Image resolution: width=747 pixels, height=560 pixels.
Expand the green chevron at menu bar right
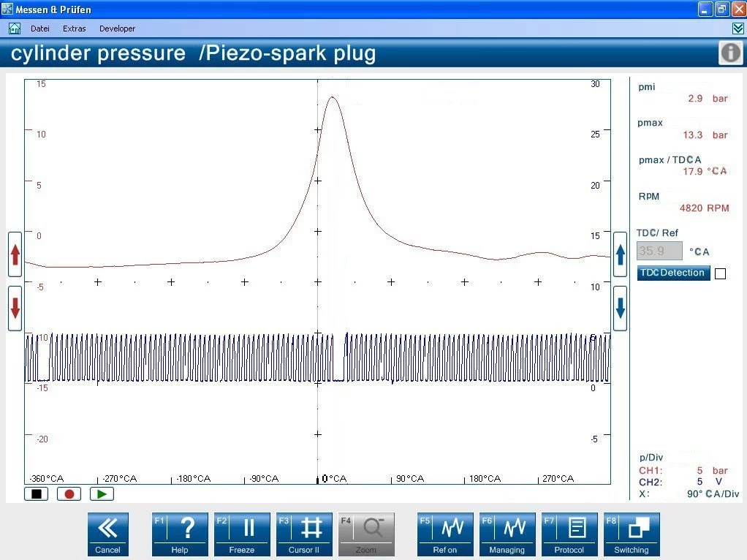737,29
